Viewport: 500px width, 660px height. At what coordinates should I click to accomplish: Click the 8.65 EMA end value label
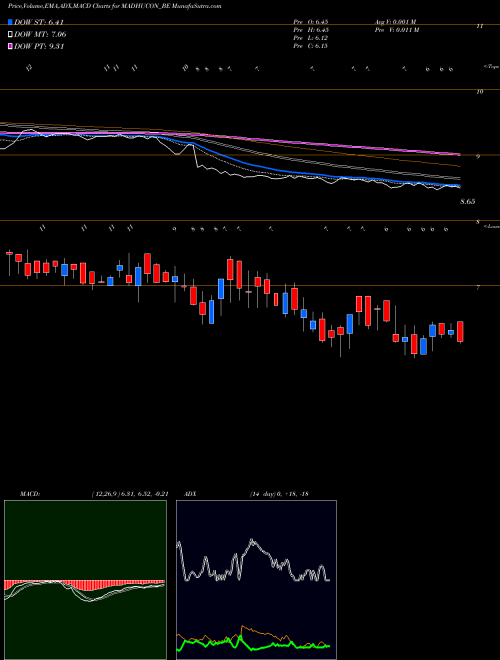(468, 202)
